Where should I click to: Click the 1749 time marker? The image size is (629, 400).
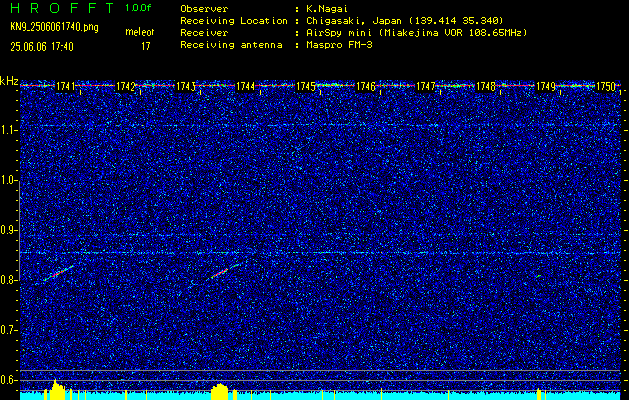(x=546, y=86)
